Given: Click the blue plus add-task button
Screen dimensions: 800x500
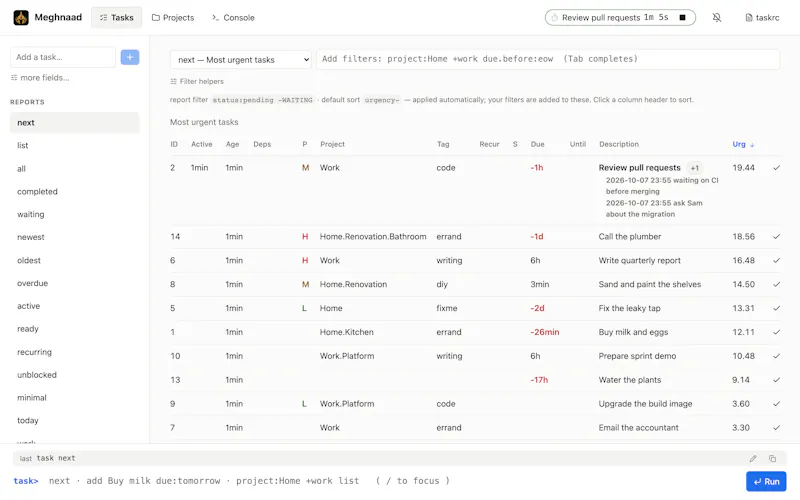Looking at the screenshot, I should [x=130, y=57].
